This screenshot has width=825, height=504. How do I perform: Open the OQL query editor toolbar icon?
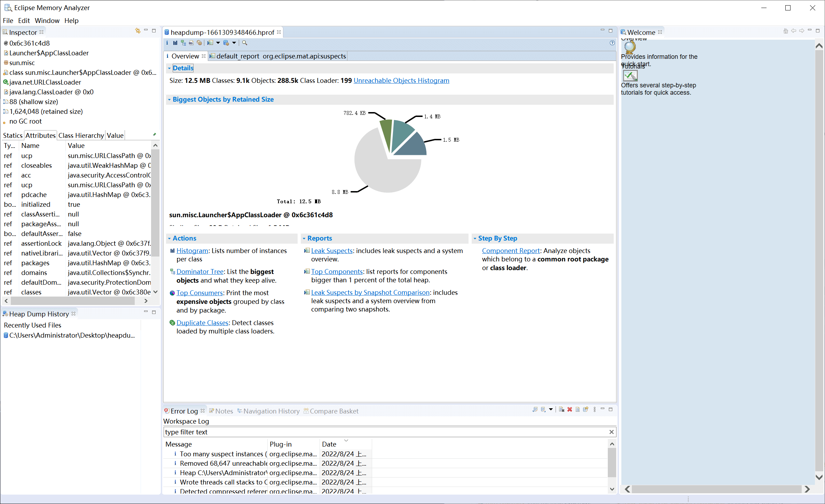click(191, 43)
